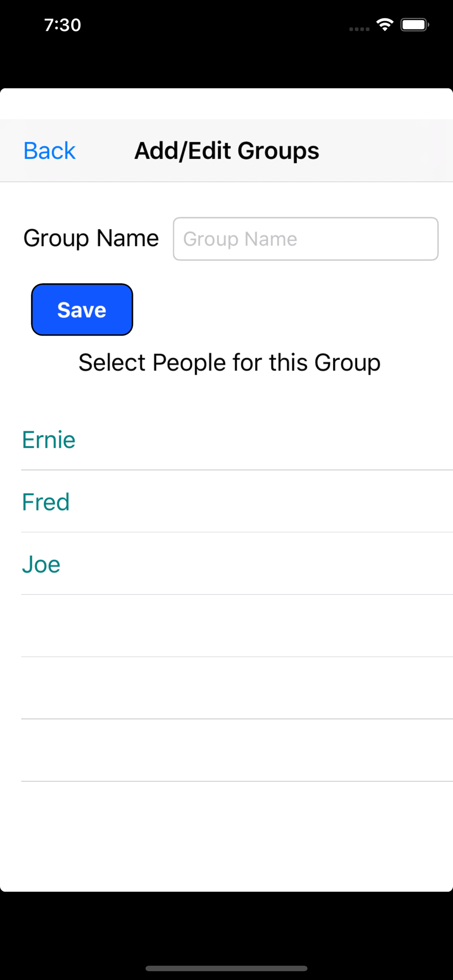Screen dimensions: 453x980
Task: Tap the Wi-Fi status icon
Action: [385, 24]
